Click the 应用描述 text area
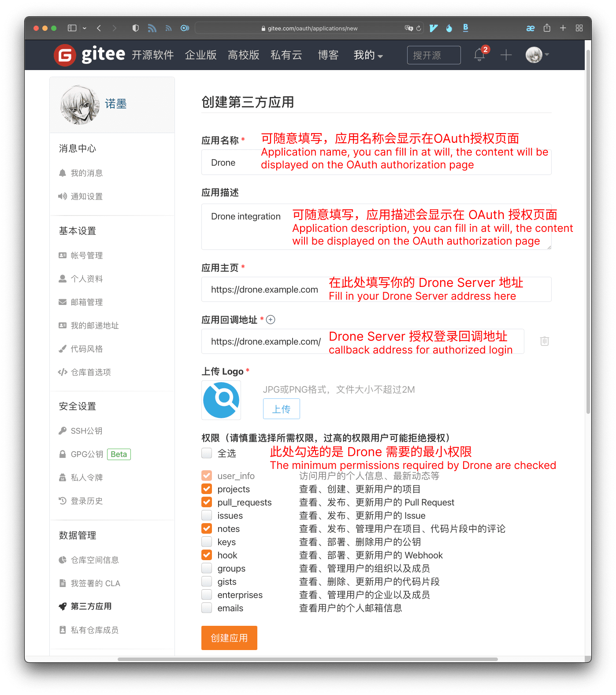Screen dimensions: 616x695 [x=376, y=227]
